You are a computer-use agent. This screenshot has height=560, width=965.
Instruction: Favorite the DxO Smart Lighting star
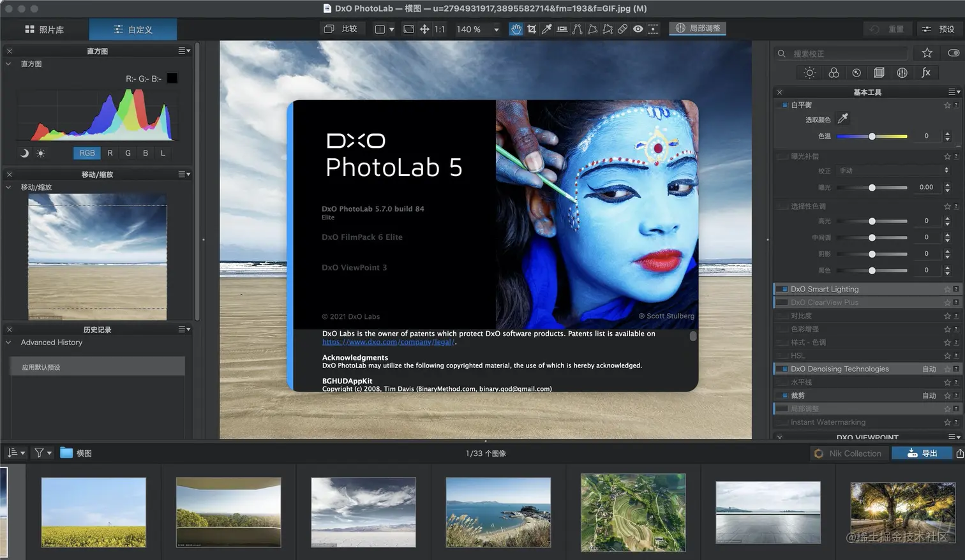[x=947, y=290]
